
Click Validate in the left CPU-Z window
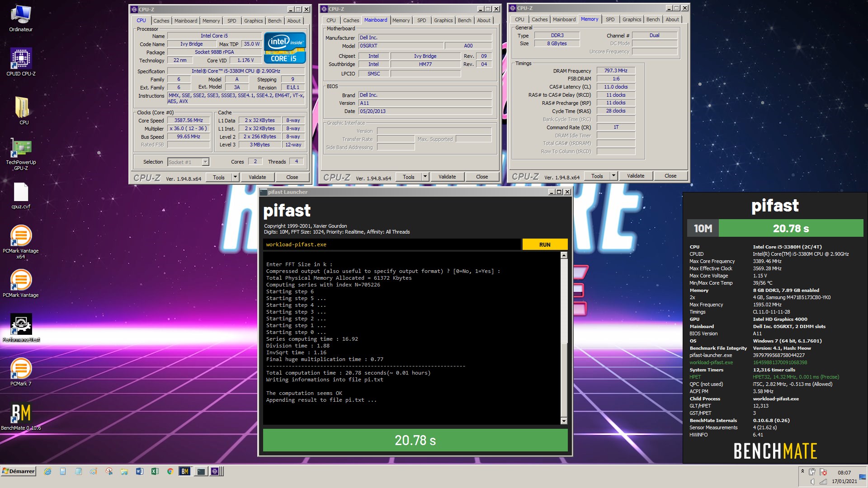click(257, 177)
